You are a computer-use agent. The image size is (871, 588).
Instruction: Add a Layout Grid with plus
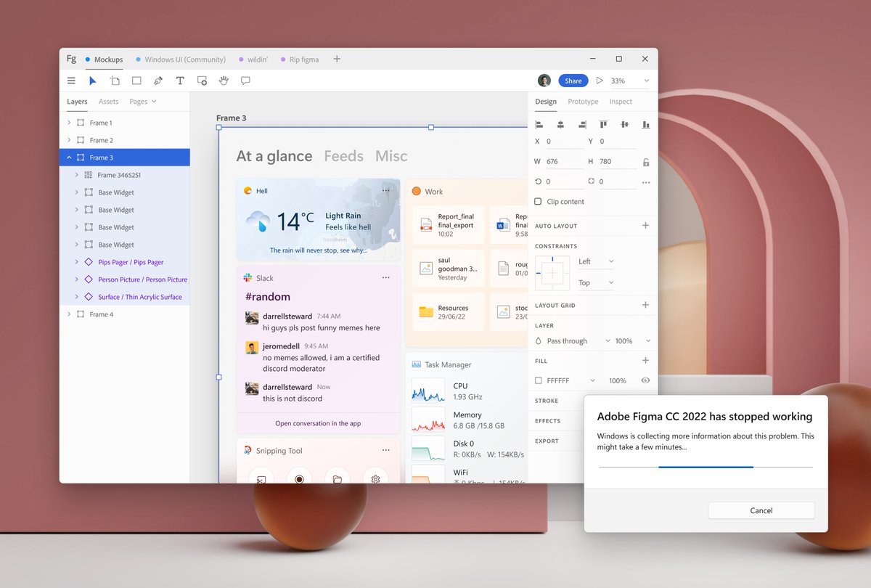pyautogui.click(x=645, y=305)
